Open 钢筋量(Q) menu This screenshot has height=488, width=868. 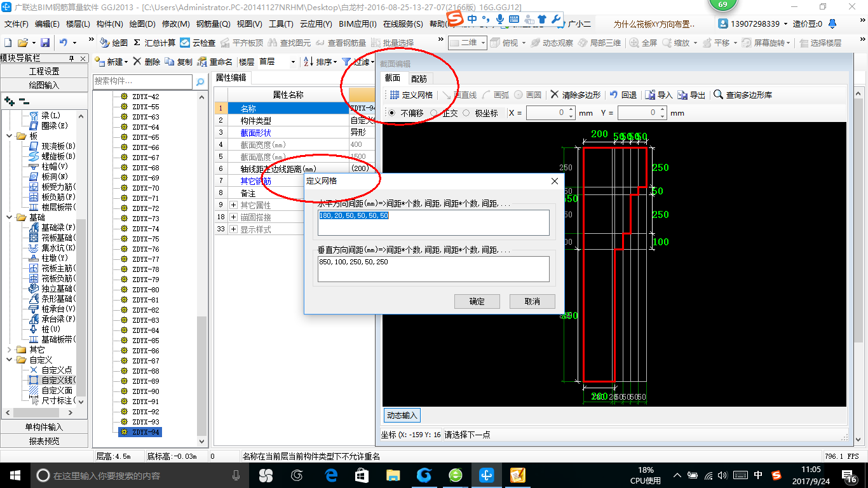click(x=213, y=24)
